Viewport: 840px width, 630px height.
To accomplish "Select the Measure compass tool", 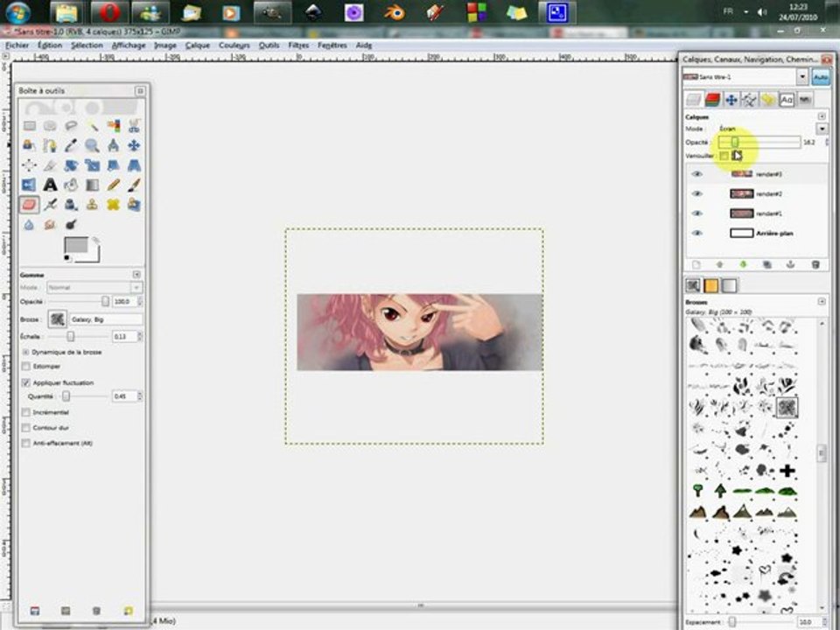I will 113,145.
